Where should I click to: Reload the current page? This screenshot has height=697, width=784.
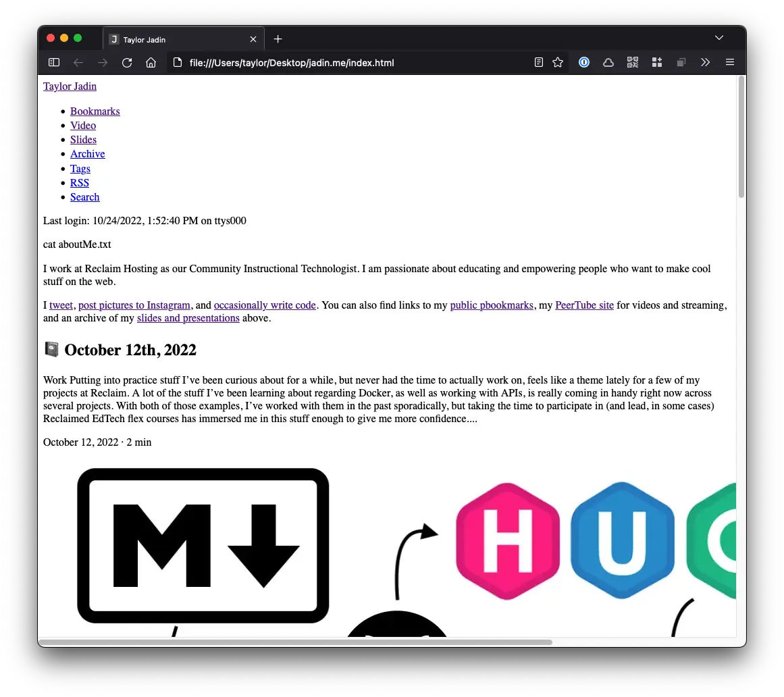pyautogui.click(x=127, y=63)
